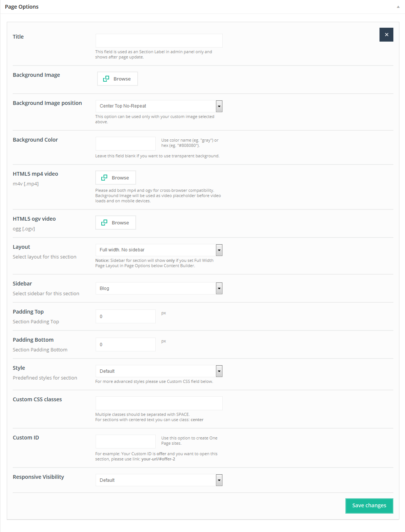Open Responsive Visibility dropdown

tap(219, 480)
